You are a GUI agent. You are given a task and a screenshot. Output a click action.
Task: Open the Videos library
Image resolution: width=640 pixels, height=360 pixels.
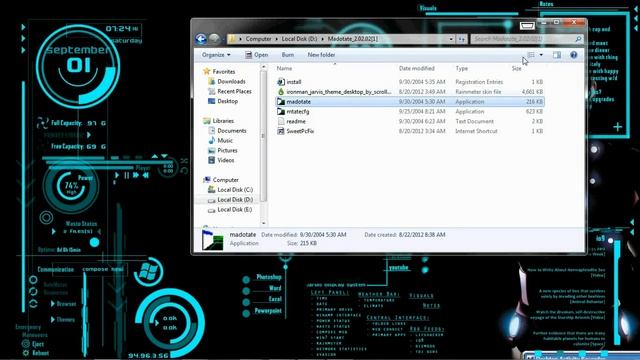(x=226, y=160)
